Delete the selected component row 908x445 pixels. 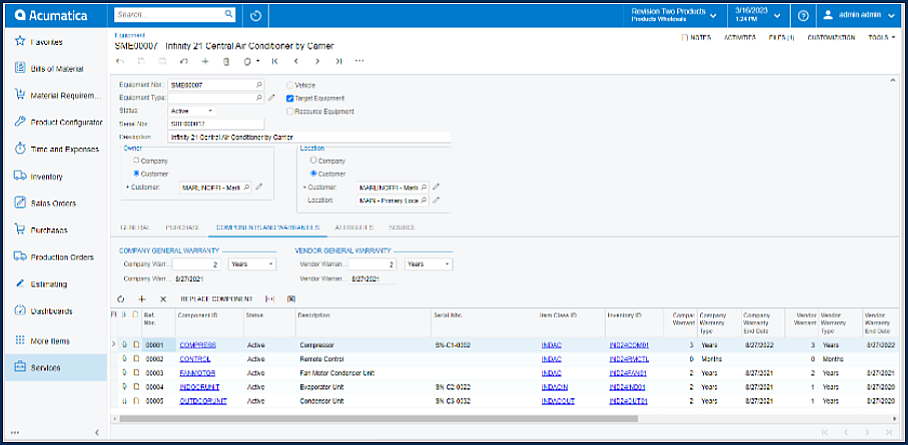pos(163,299)
